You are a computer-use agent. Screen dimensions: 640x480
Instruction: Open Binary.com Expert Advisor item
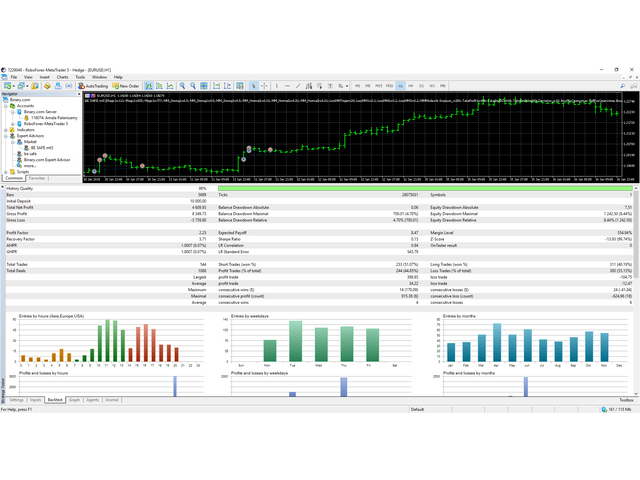point(45,159)
